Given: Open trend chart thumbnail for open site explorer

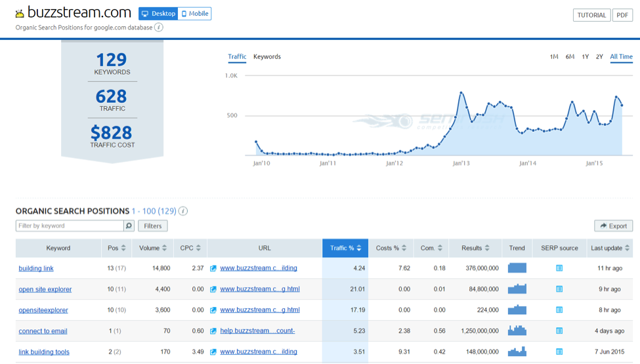Looking at the screenshot, I should (517, 289).
